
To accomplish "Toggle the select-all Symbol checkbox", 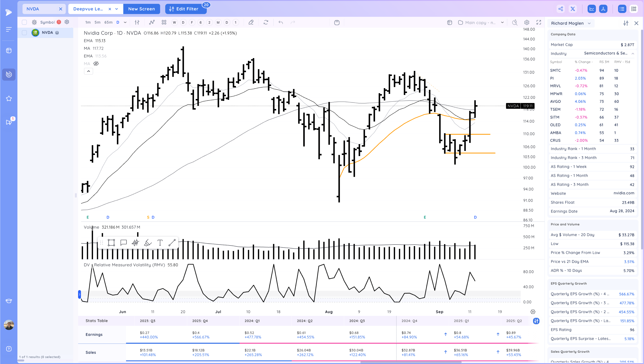I will (24, 22).
